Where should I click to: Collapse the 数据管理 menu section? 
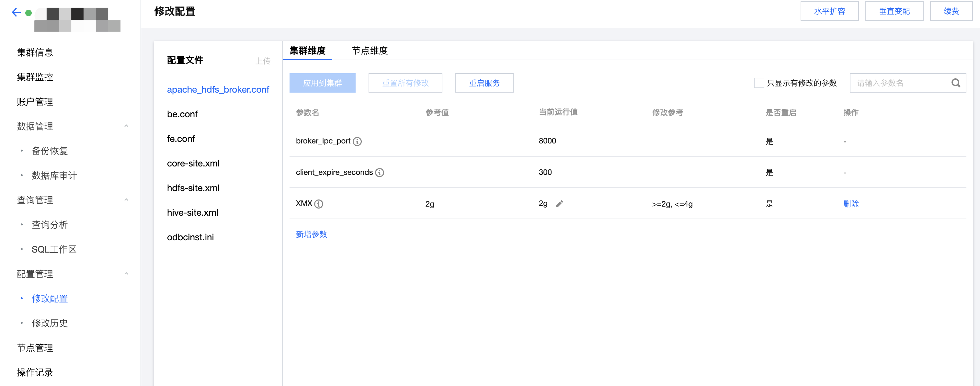tap(126, 126)
